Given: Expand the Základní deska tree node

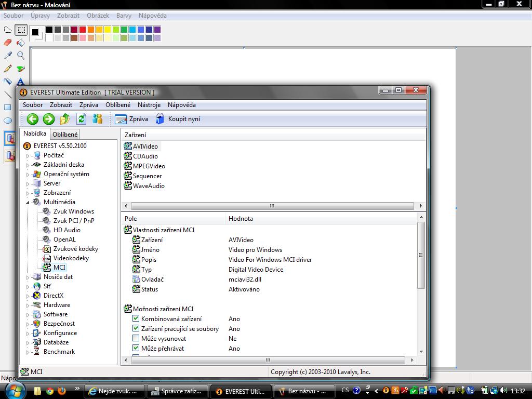Looking at the screenshot, I should [x=28, y=165].
